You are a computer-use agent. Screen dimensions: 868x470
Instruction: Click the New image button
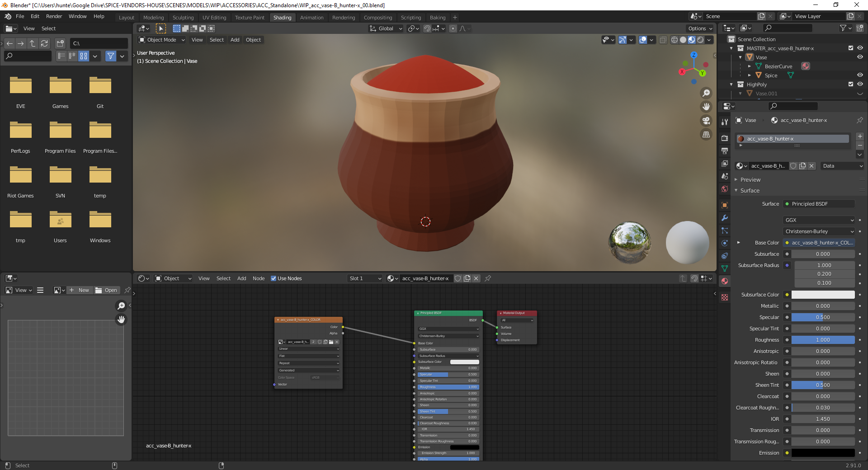(80, 290)
